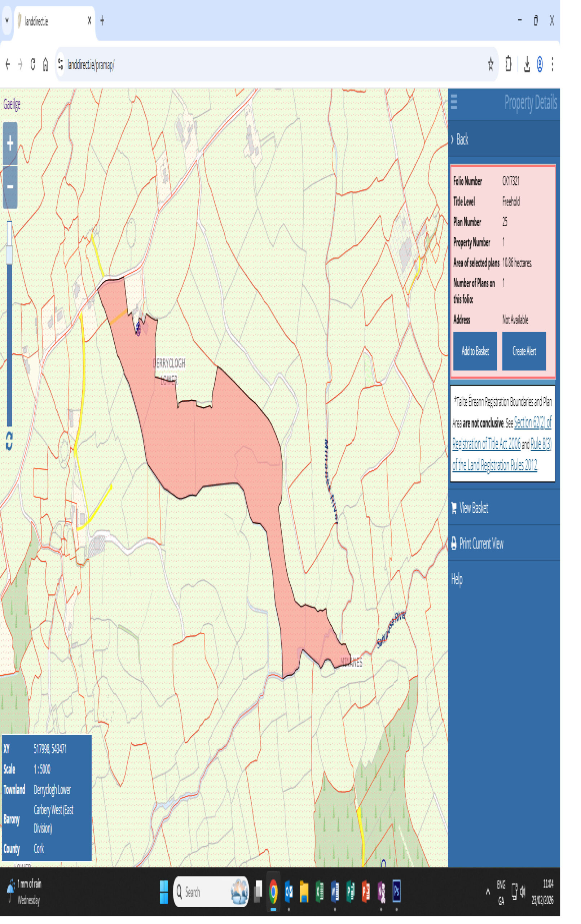581x924 pixels.
Task: Add the folio to basket
Action: pyautogui.click(x=475, y=351)
